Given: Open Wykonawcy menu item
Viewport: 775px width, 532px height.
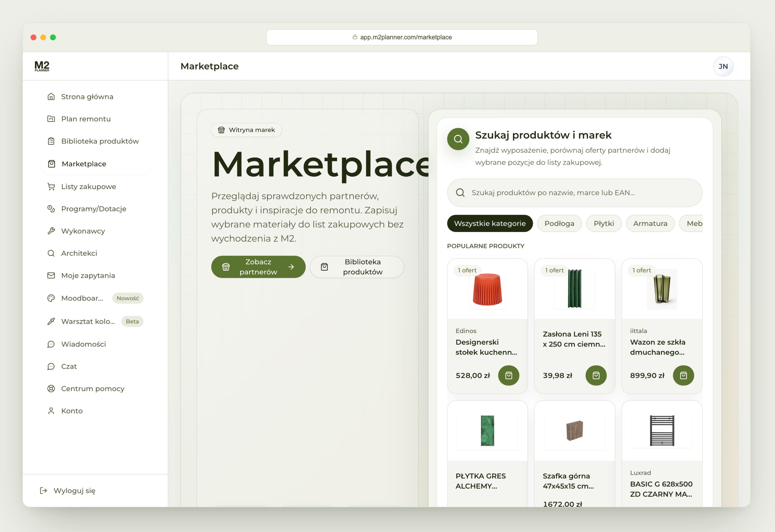Looking at the screenshot, I should click(x=95, y=231).
